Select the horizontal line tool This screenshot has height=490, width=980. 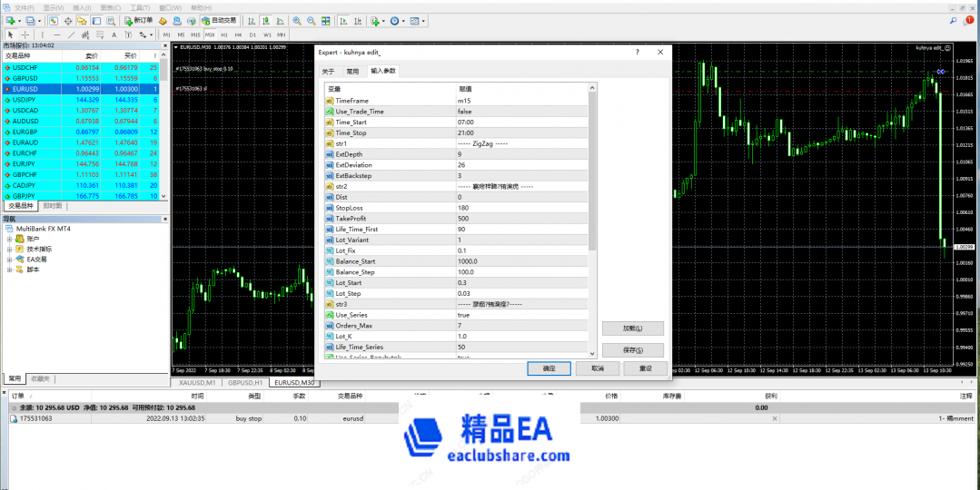57,35
